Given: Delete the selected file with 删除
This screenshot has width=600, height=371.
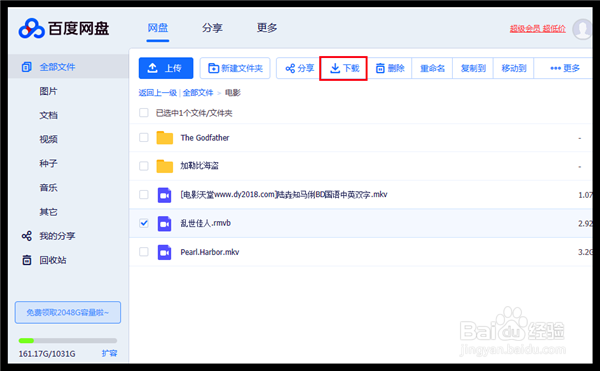Looking at the screenshot, I should tap(390, 68).
